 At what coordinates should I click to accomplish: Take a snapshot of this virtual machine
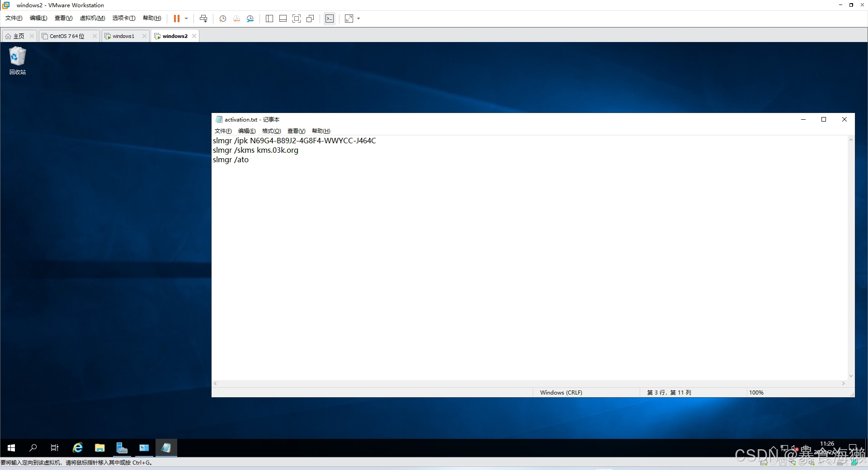point(222,19)
